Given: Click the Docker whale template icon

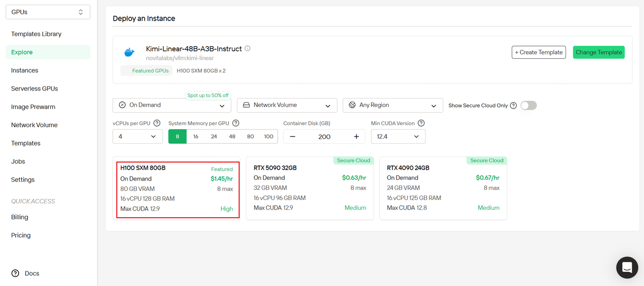Looking at the screenshot, I should point(129,52).
